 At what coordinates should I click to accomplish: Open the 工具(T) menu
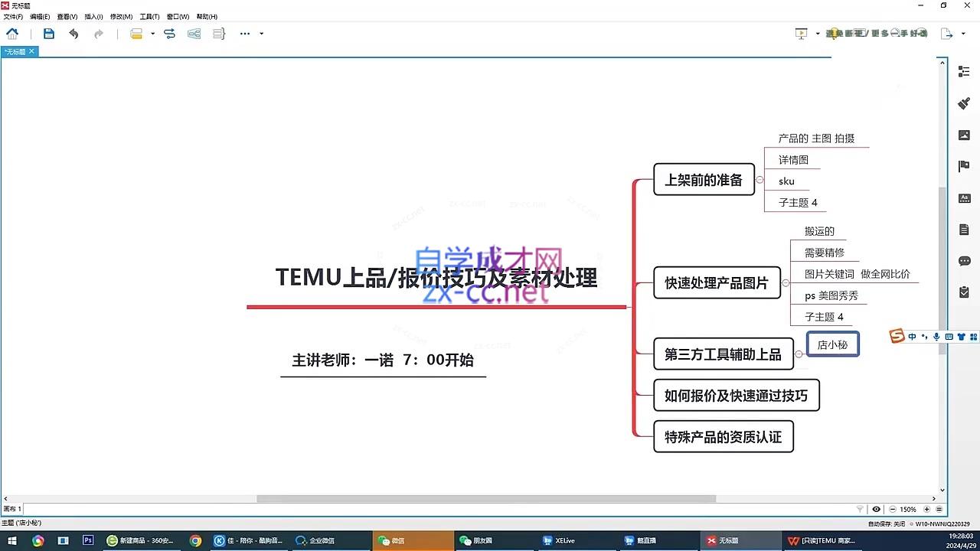coord(149,16)
